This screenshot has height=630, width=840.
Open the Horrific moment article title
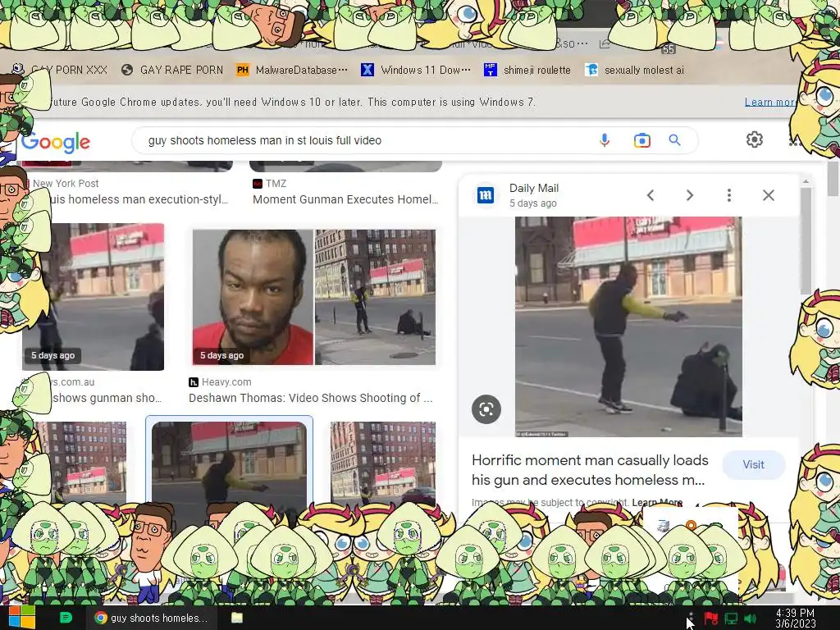tap(590, 470)
